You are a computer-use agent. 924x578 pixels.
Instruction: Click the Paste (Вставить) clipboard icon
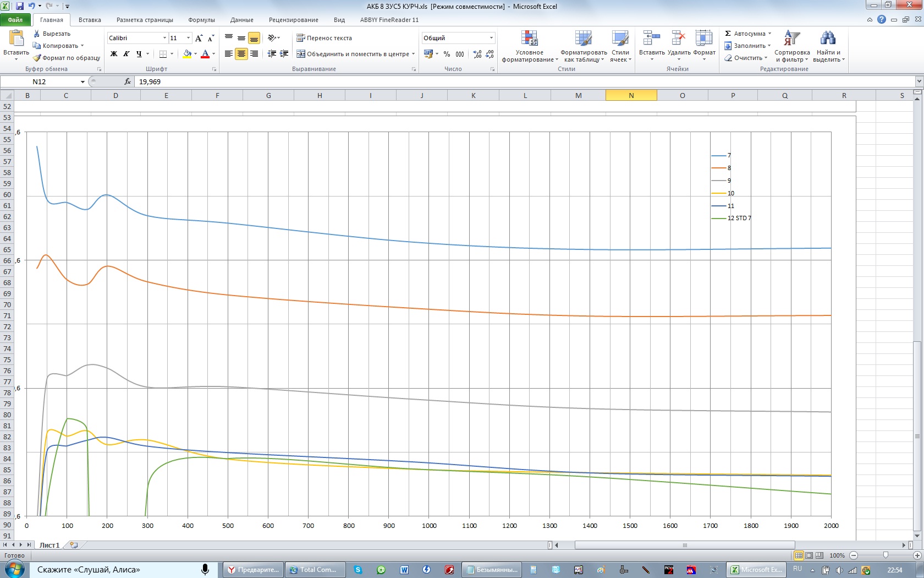16,38
